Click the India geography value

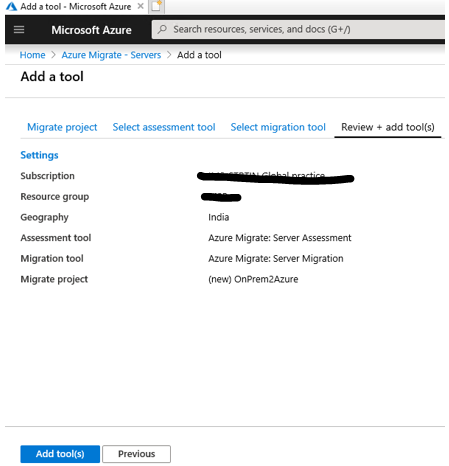coord(219,217)
